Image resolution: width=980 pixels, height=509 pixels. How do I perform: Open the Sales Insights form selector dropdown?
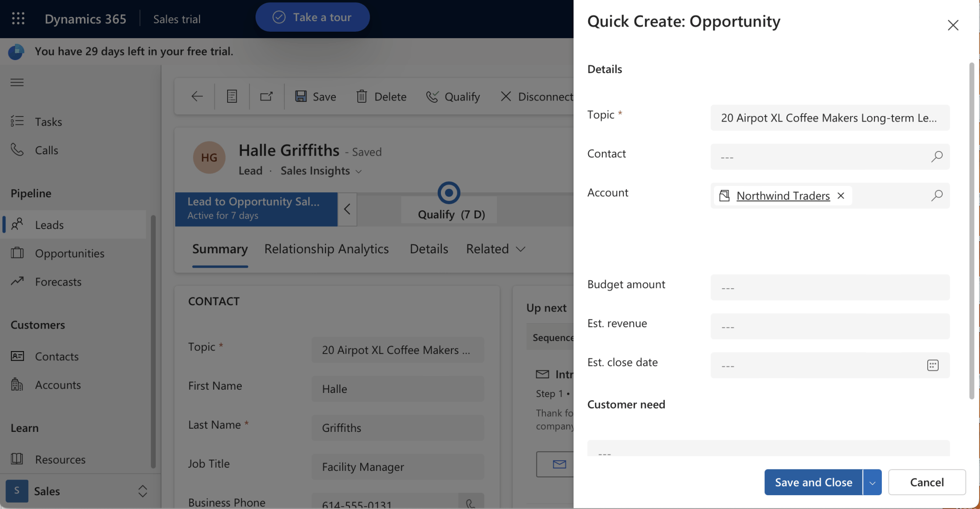click(x=359, y=171)
